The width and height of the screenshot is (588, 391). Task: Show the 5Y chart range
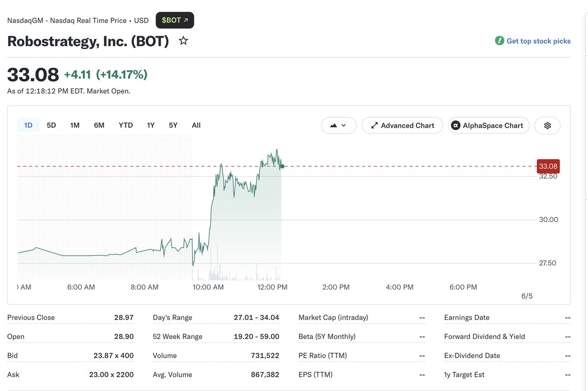pyautogui.click(x=173, y=125)
